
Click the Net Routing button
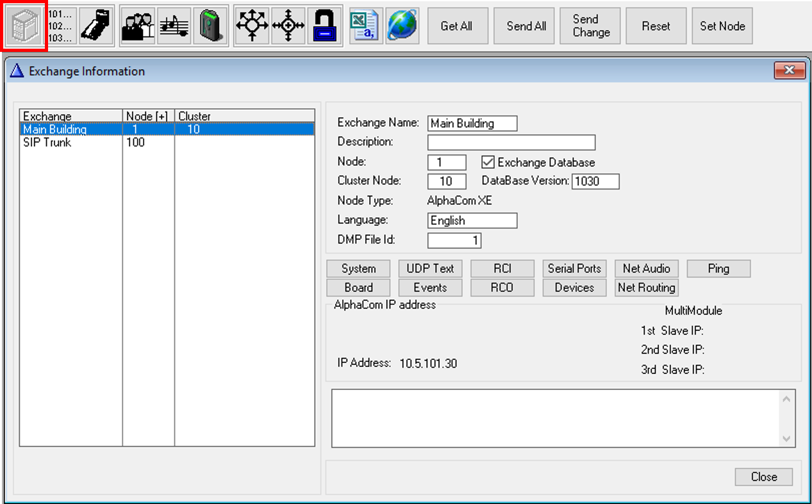[646, 288]
